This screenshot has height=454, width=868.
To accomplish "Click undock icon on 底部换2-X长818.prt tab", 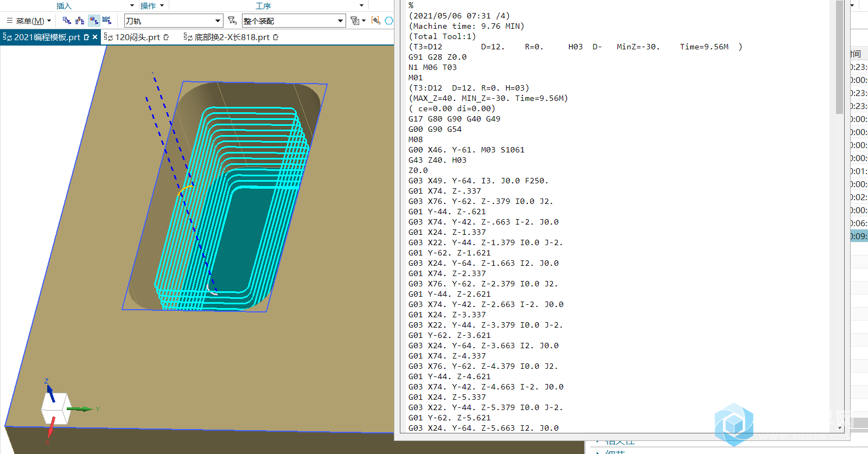I will pyautogui.click(x=276, y=37).
